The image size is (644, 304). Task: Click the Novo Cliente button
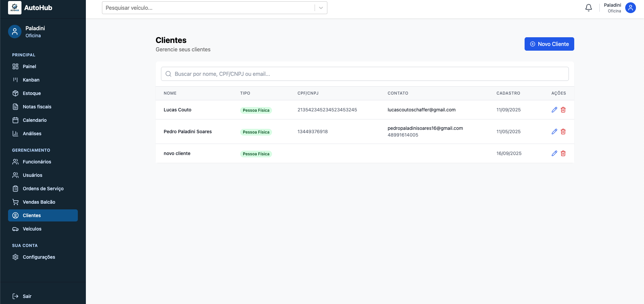[x=549, y=44]
